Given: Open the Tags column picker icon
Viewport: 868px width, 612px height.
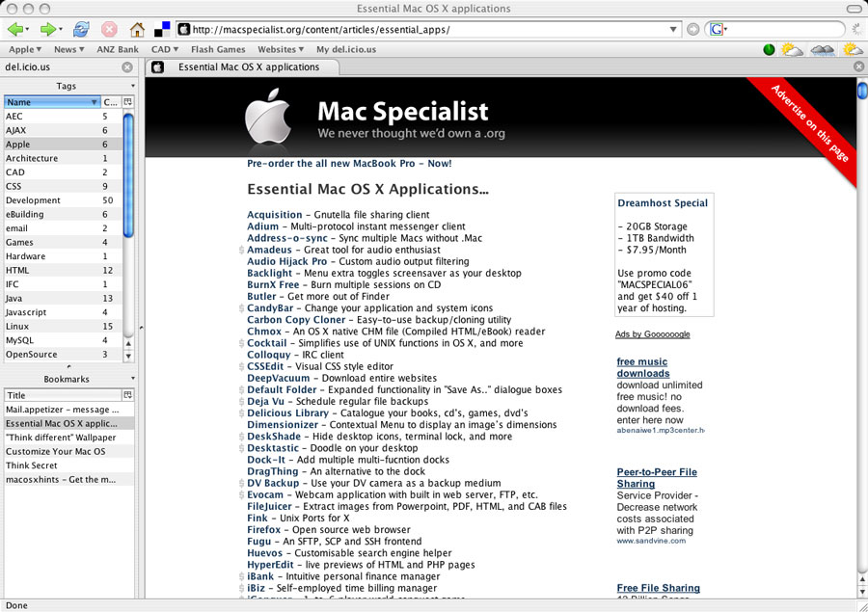Looking at the screenshot, I should coord(128,102).
